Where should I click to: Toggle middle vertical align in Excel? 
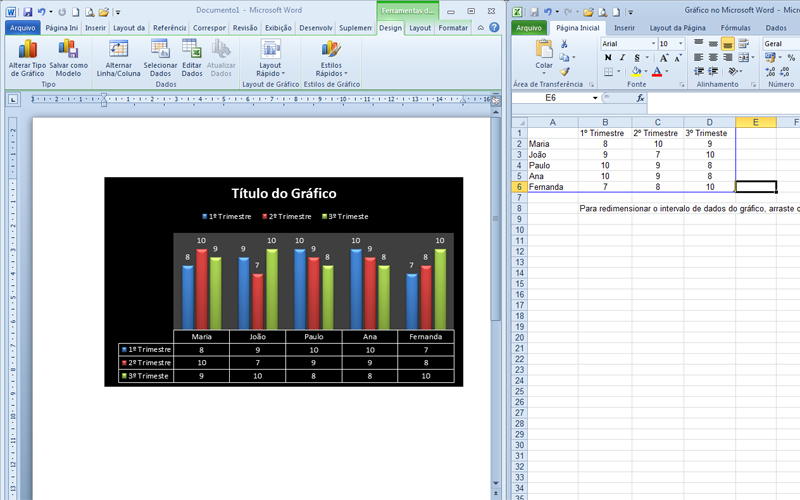pyautogui.click(x=713, y=44)
